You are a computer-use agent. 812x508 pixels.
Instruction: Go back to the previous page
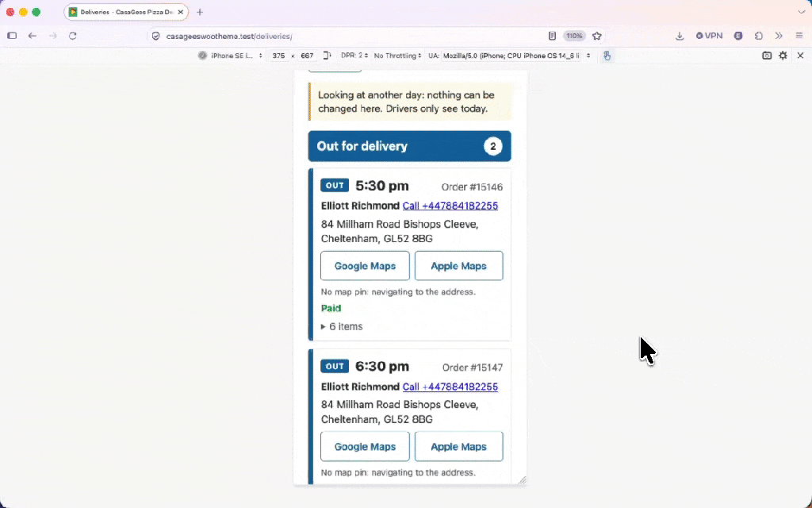click(32, 36)
